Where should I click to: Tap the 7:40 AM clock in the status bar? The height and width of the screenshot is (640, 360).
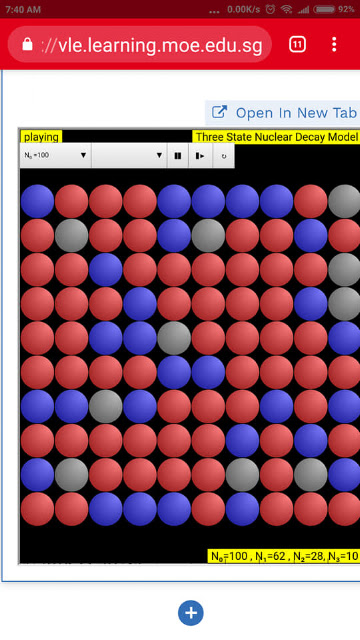click(23, 9)
